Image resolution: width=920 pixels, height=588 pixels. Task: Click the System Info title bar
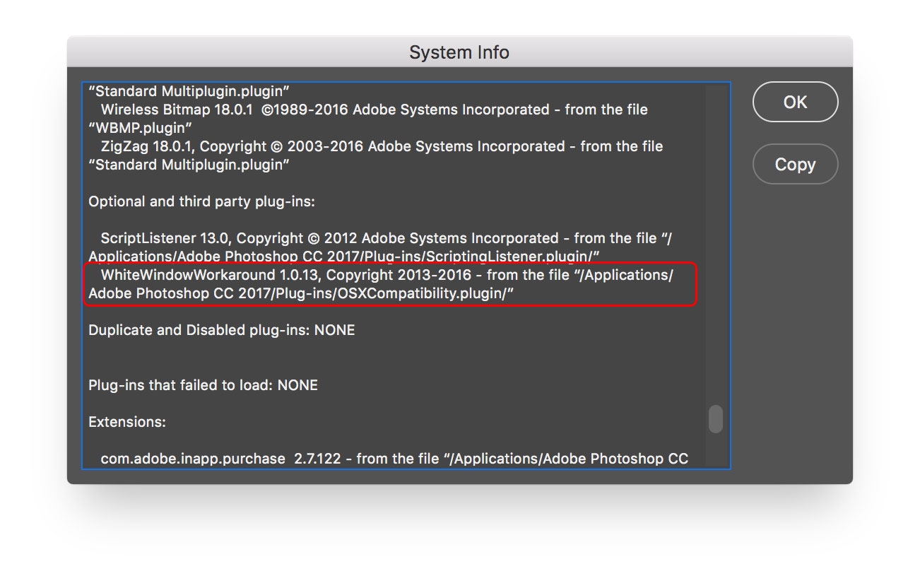click(459, 52)
